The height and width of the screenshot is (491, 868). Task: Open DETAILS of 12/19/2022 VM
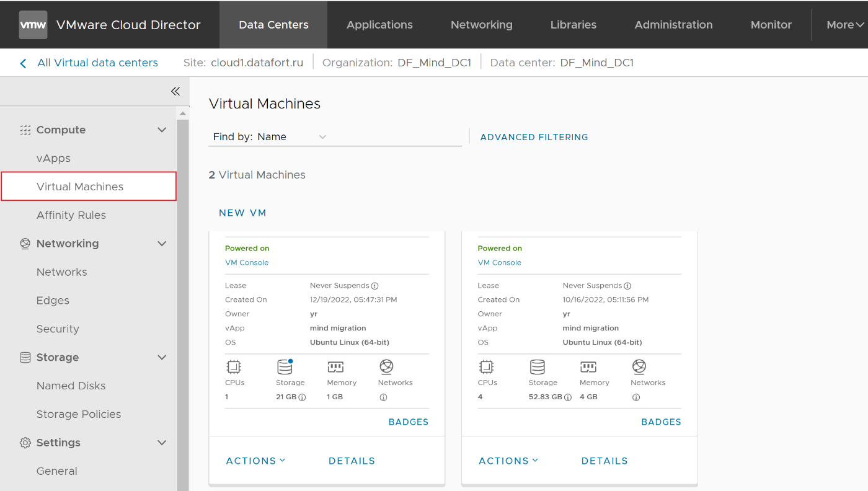pyautogui.click(x=352, y=461)
